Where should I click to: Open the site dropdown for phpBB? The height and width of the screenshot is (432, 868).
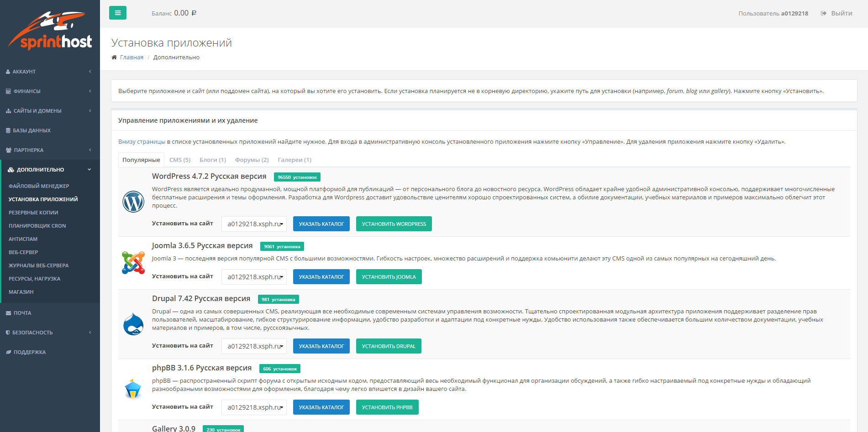tap(254, 407)
